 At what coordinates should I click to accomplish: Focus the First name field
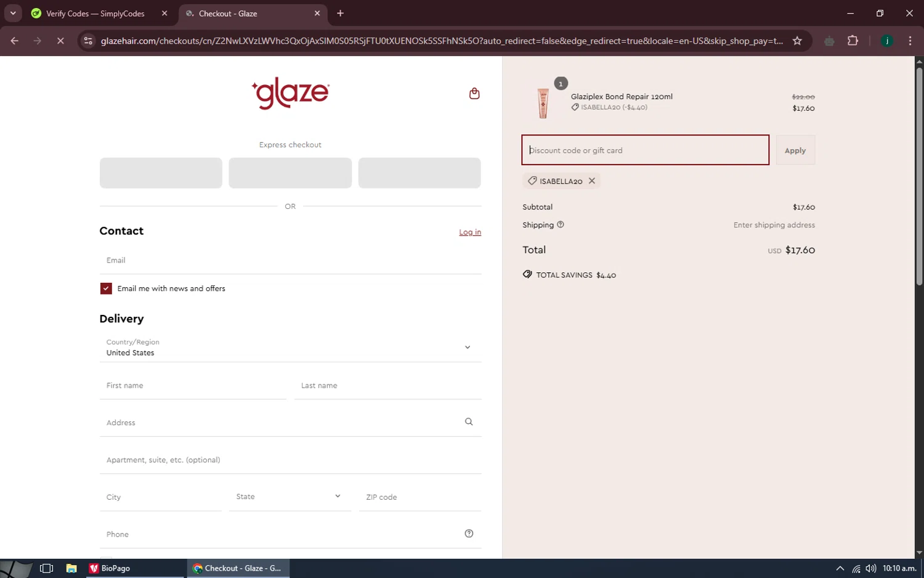(193, 386)
